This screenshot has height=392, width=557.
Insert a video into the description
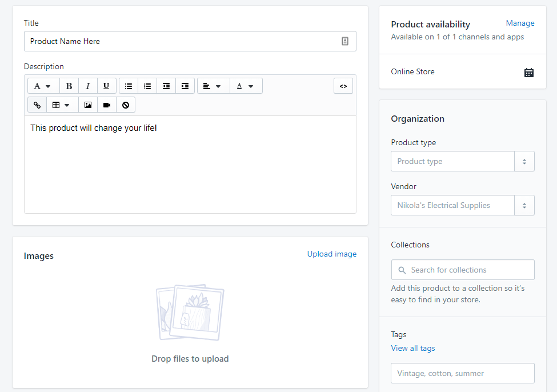pos(107,105)
